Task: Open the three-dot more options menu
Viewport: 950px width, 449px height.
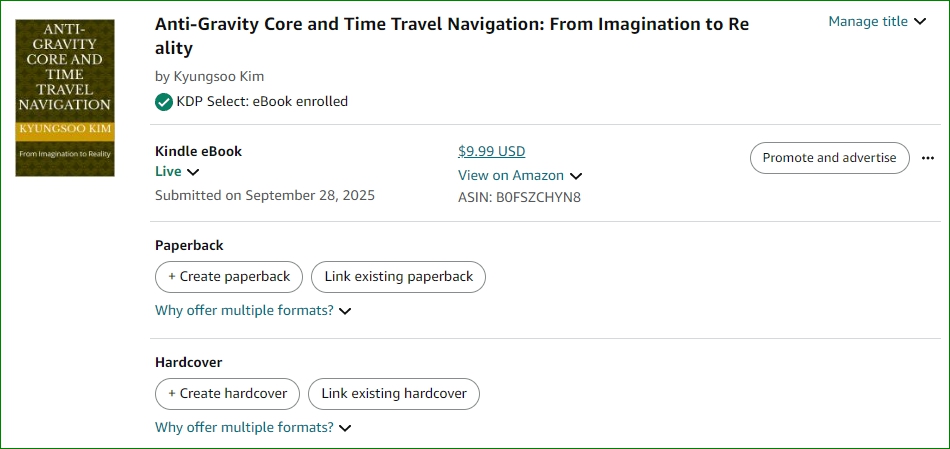Action: click(928, 158)
